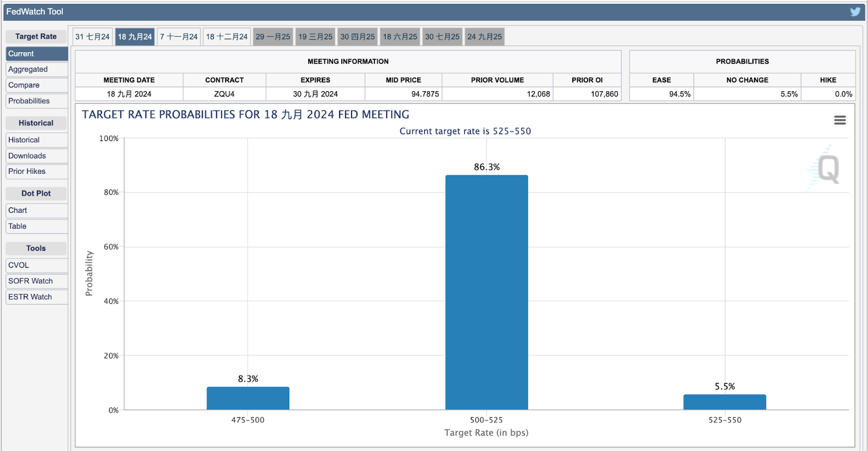Open the Current target rate view

coord(37,54)
